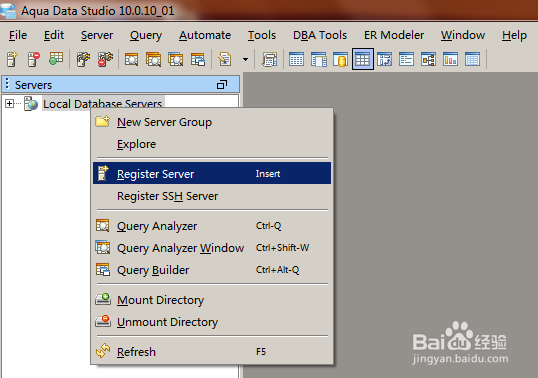The width and height of the screenshot is (538, 378).
Task: Click the script document toolbar icon
Action: pos(225,59)
